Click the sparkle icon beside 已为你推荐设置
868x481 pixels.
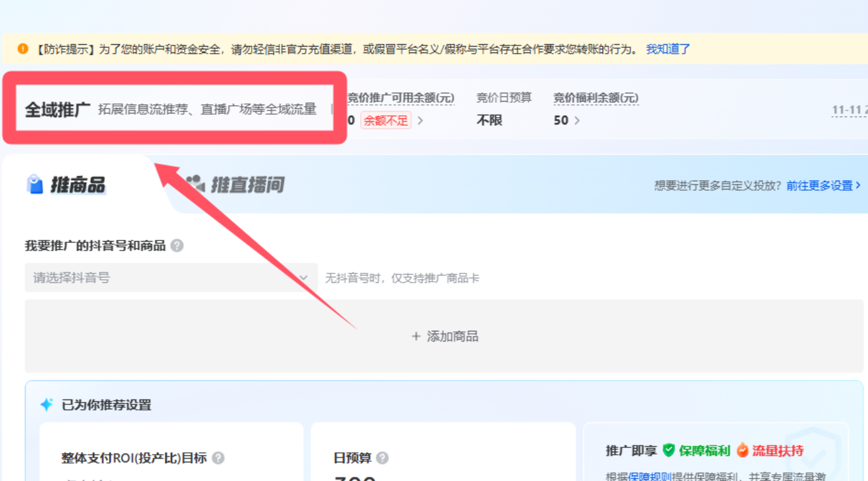click(x=47, y=404)
